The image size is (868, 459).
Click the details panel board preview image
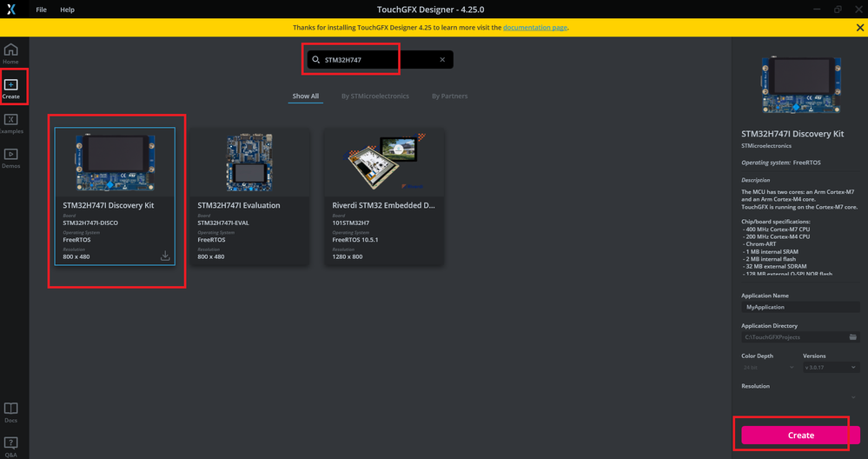800,85
